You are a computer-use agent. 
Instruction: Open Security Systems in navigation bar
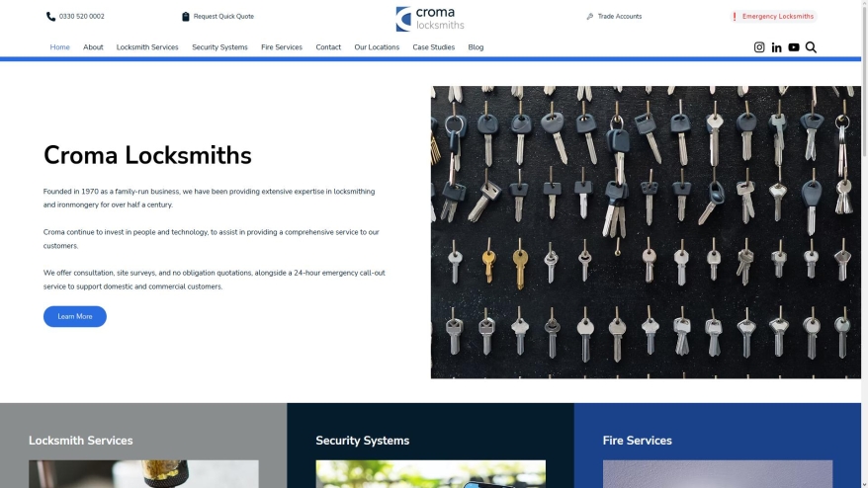point(219,47)
